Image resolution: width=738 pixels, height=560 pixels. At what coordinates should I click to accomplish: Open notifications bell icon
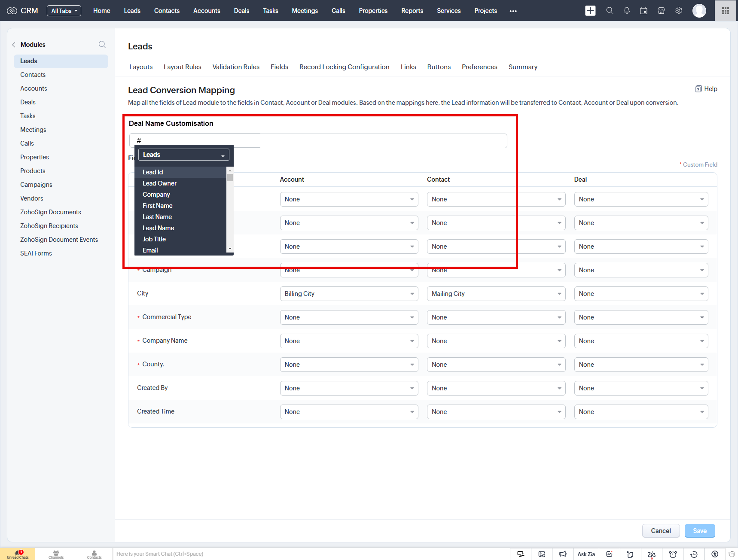coord(627,11)
